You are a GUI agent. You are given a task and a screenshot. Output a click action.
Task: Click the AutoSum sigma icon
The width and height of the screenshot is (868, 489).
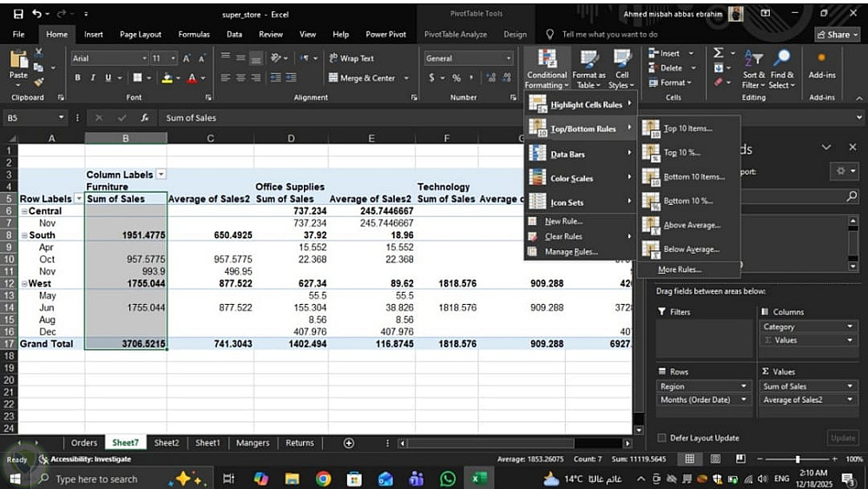click(719, 54)
